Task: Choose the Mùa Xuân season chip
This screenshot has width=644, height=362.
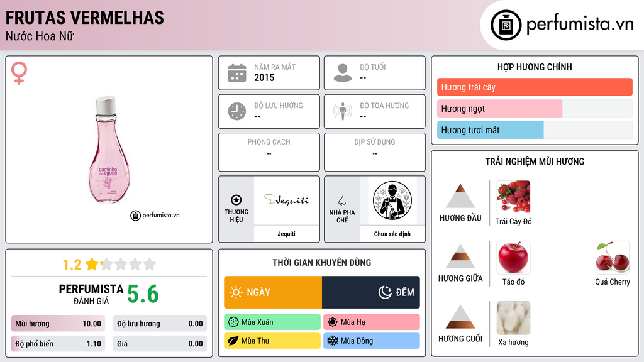Action: [x=272, y=322]
